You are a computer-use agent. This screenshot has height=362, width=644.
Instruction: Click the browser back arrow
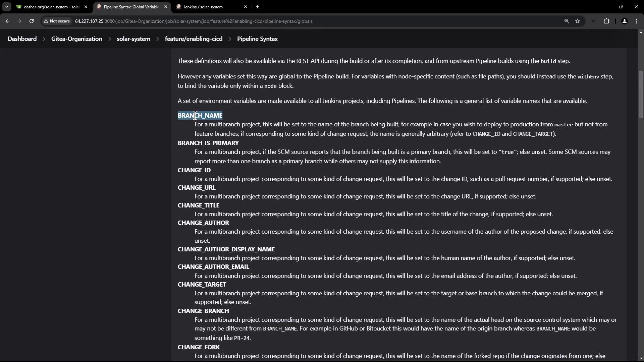(7, 21)
